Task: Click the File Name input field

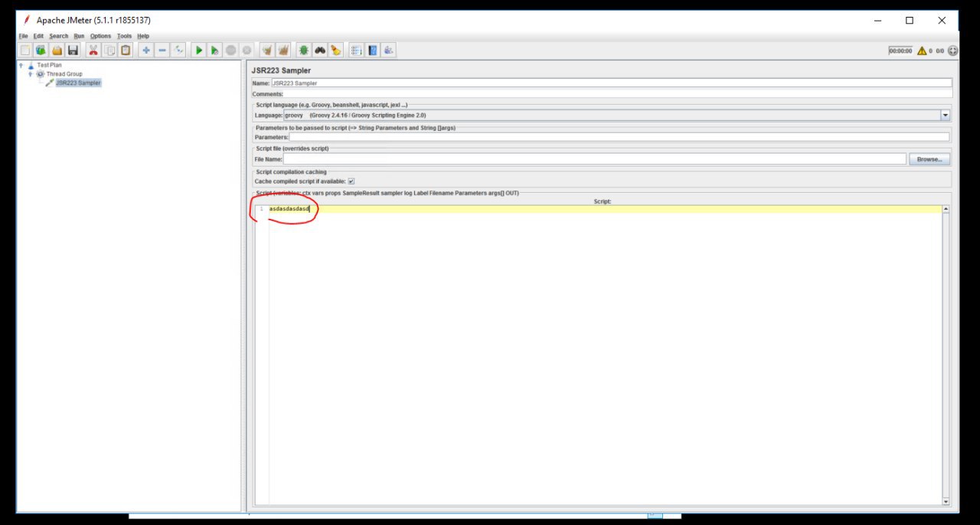Action: pyautogui.click(x=595, y=159)
